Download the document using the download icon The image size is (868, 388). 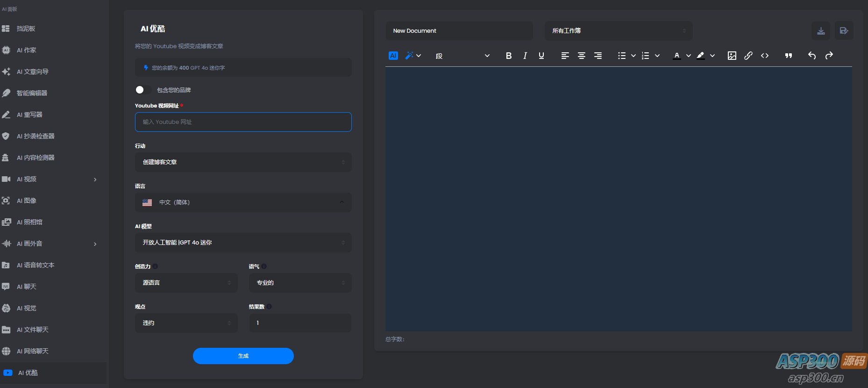coord(821,31)
